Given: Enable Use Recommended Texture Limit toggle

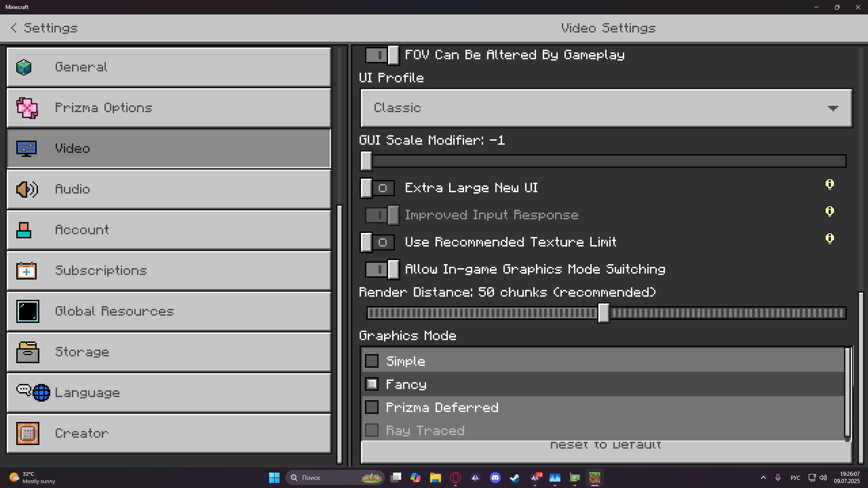Looking at the screenshot, I should (x=378, y=242).
